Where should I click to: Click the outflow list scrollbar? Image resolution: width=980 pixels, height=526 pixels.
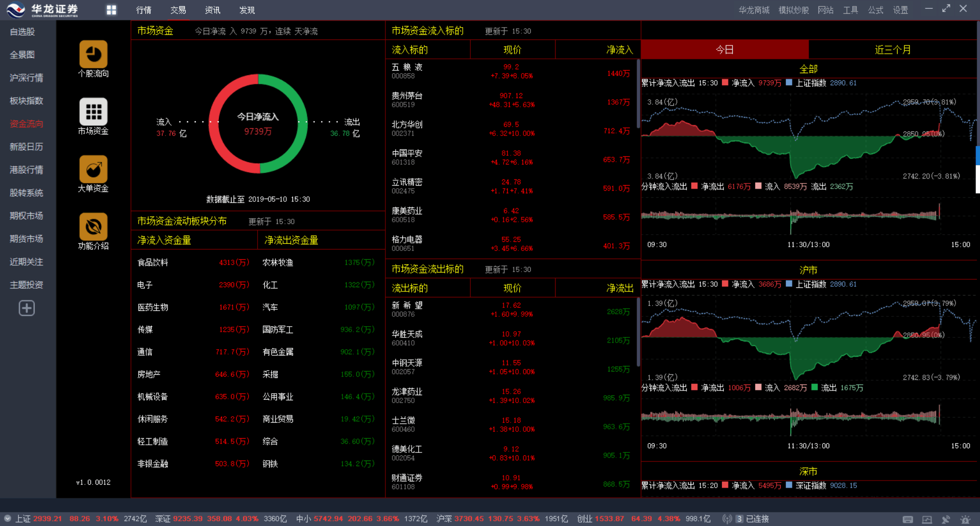[638, 332]
